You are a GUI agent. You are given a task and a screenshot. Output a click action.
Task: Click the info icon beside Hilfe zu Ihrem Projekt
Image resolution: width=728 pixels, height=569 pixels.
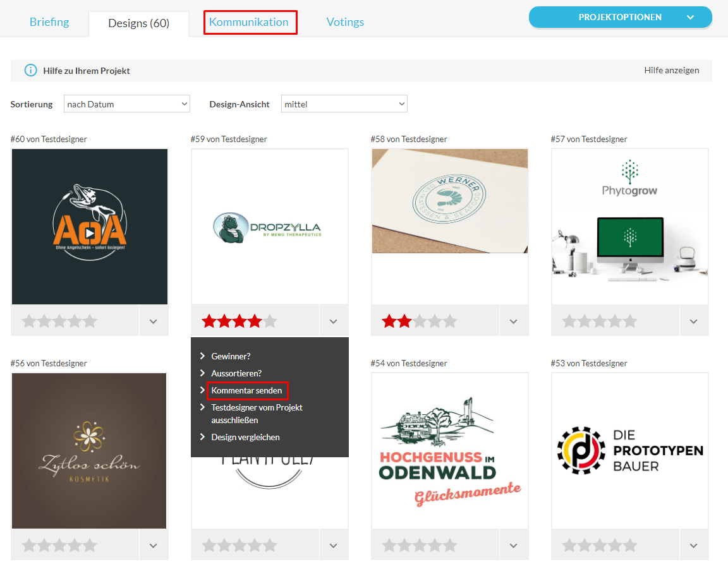30,71
